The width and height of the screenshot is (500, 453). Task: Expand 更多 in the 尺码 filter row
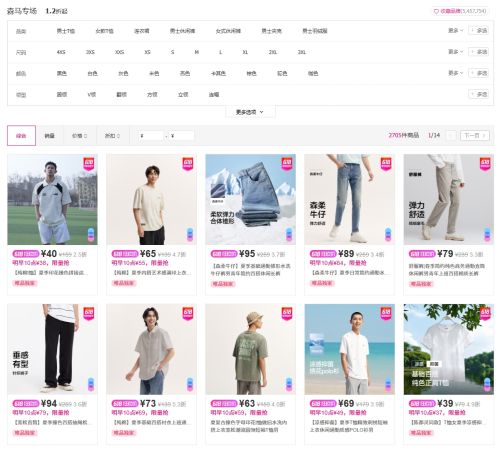[x=455, y=52]
